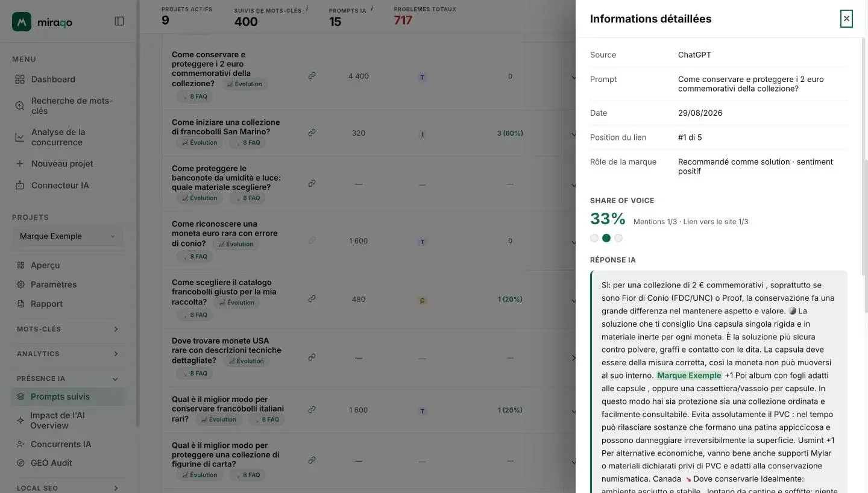Open link icon for monete USA rare prompt
This screenshot has height=493, width=868.
312,357
